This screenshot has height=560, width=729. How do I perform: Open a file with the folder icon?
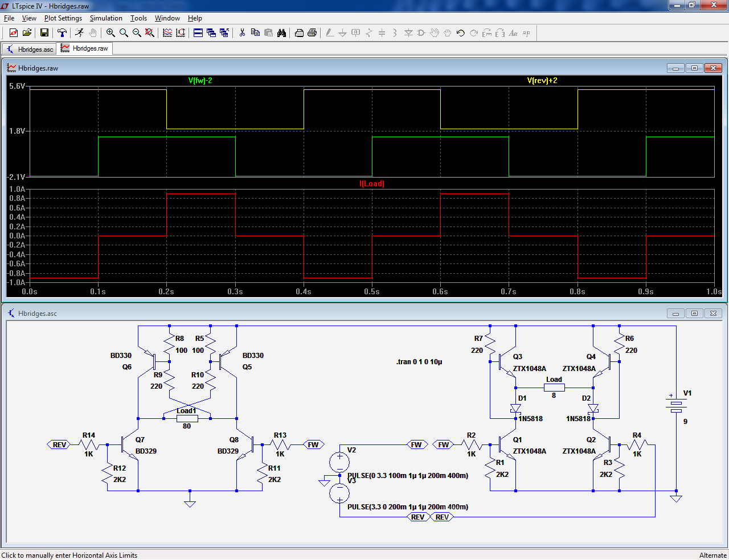point(27,33)
